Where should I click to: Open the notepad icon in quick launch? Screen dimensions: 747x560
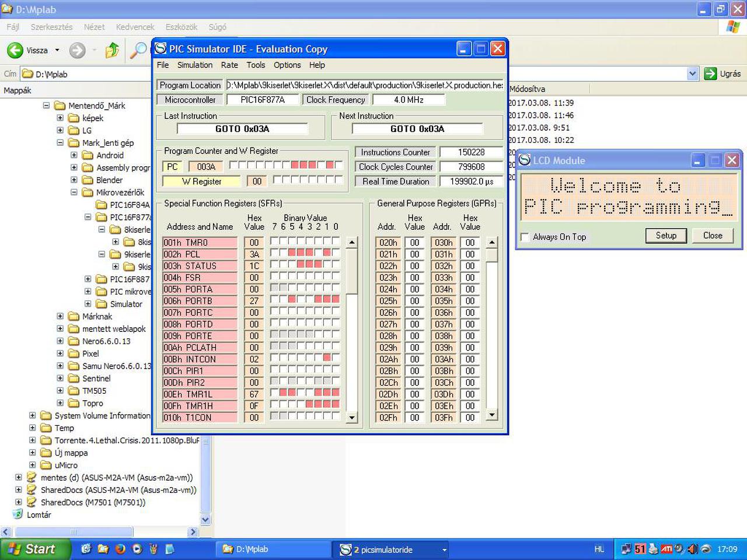pos(170,549)
